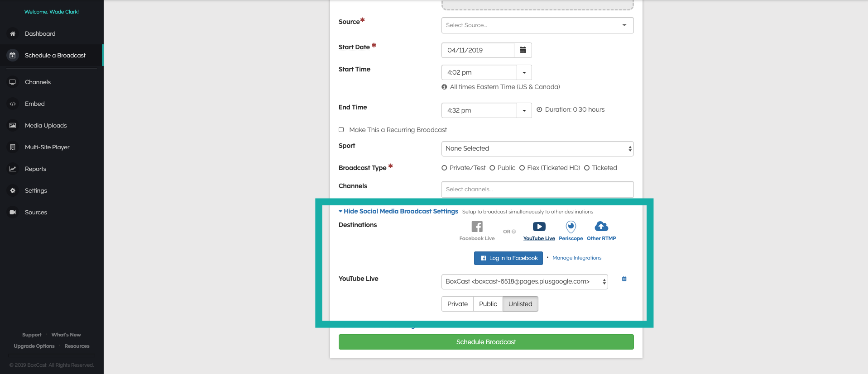Open the Resources footer link
This screenshot has width=868, height=374.
click(x=77, y=346)
